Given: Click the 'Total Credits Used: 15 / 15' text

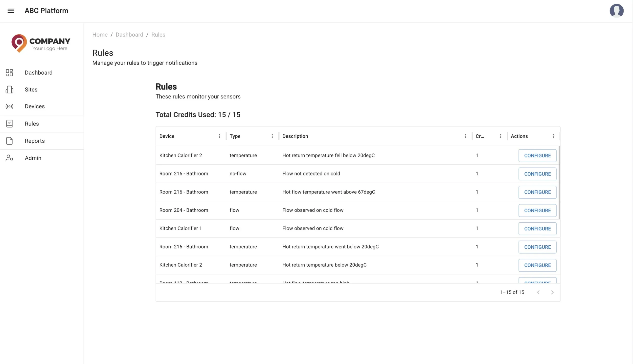Looking at the screenshot, I should (x=198, y=114).
